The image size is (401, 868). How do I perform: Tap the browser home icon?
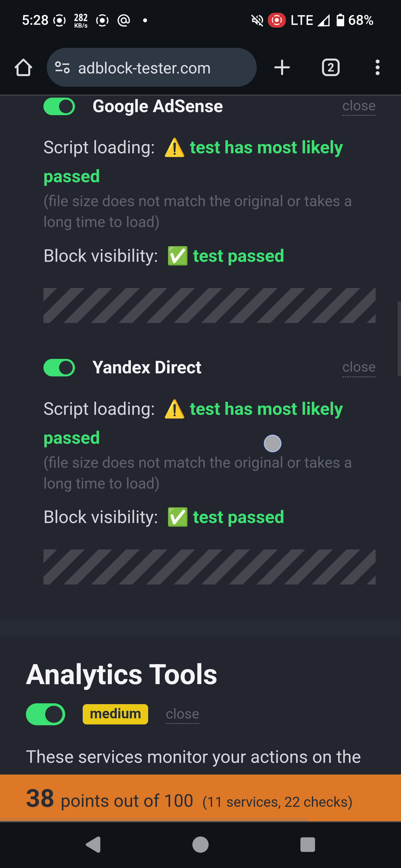coord(23,68)
